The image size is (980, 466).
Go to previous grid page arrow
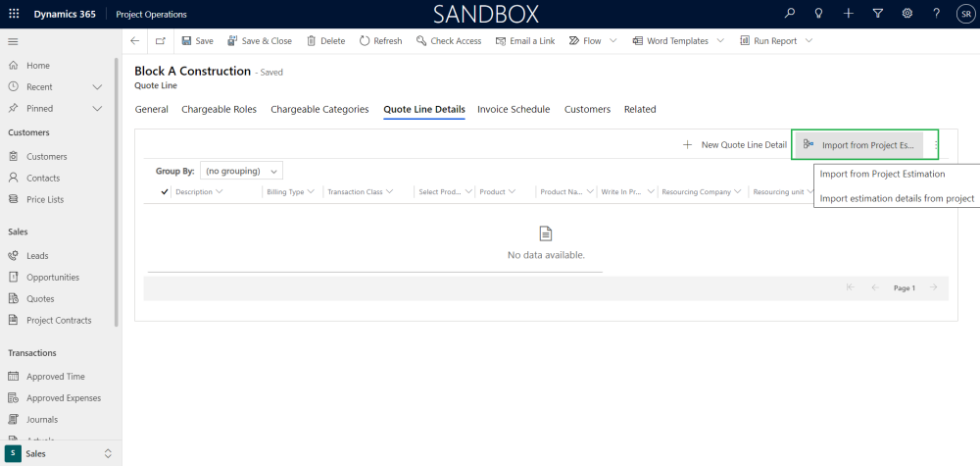[x=875, y=287]
